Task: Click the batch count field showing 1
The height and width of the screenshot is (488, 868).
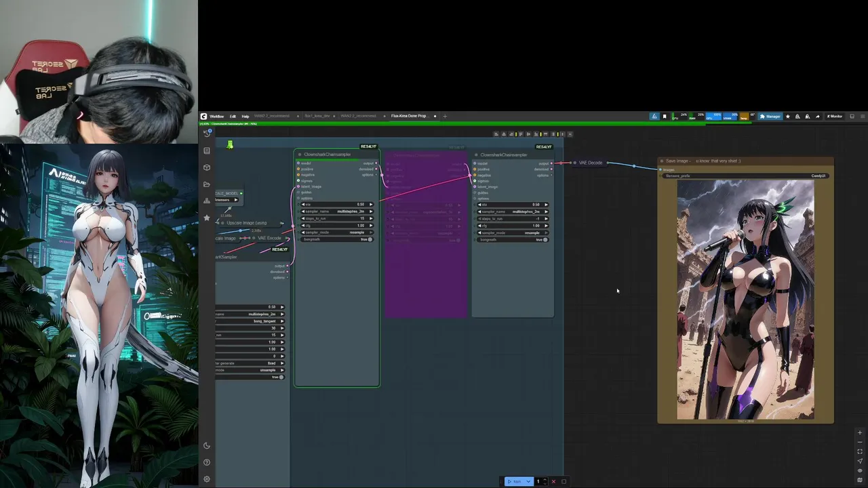Action: point(538,481)
